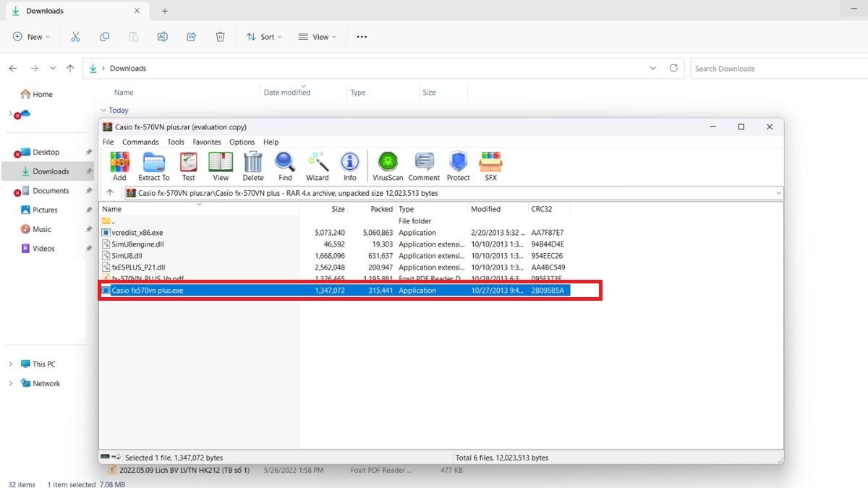This screenshot has width=868, height=488.
Task: Click the Explorer toolbar Delete trash icon
Action: 221,37
